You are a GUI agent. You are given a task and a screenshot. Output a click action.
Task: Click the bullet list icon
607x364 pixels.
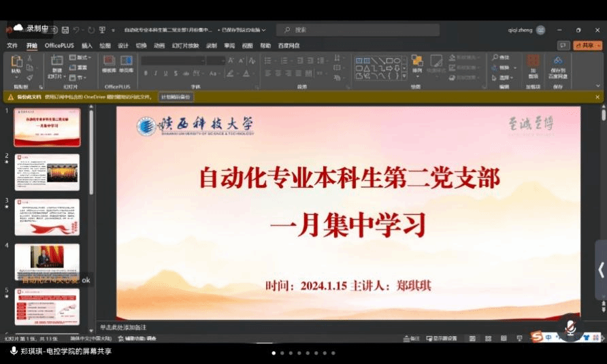268,61
